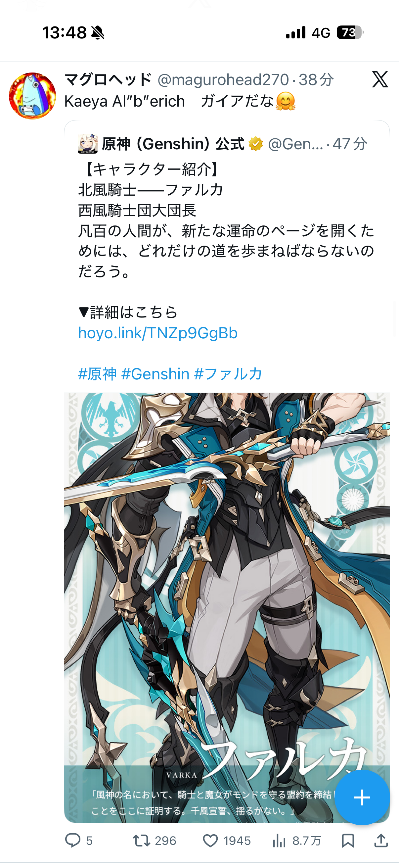Open the #ファルカ hashtag
Screen dimensions: 399x868
pyautogui.click(x=228, y=374)
